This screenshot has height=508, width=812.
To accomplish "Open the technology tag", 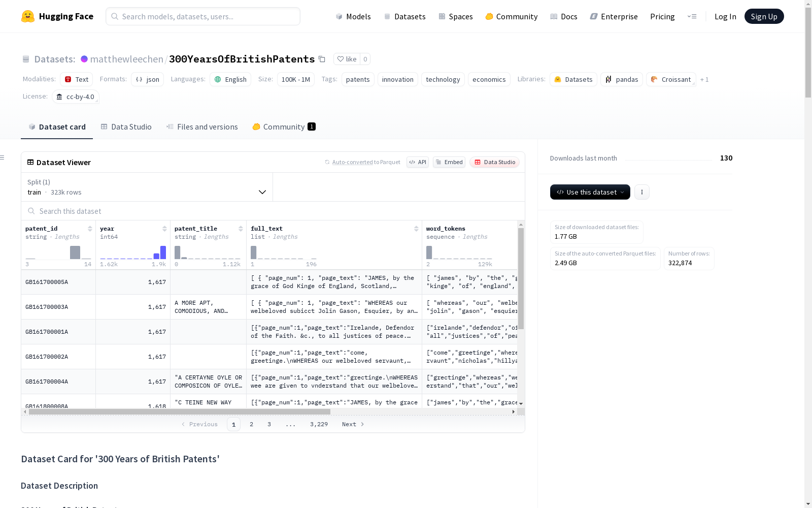I will [443, 79].
